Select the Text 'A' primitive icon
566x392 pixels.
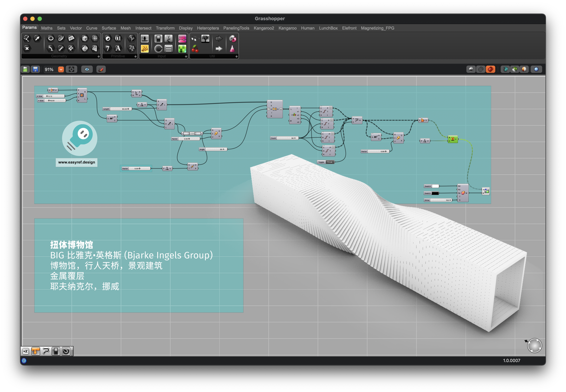click(x=118, y=48)
